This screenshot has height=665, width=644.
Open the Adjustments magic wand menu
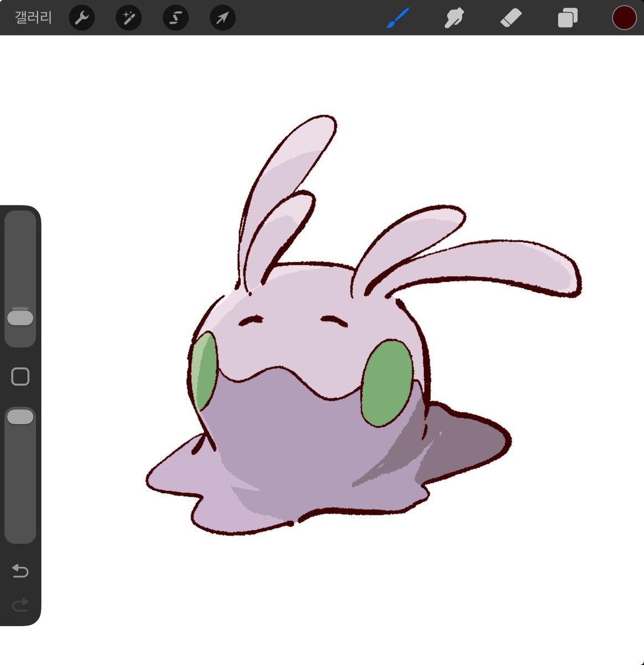pos(128,18)
